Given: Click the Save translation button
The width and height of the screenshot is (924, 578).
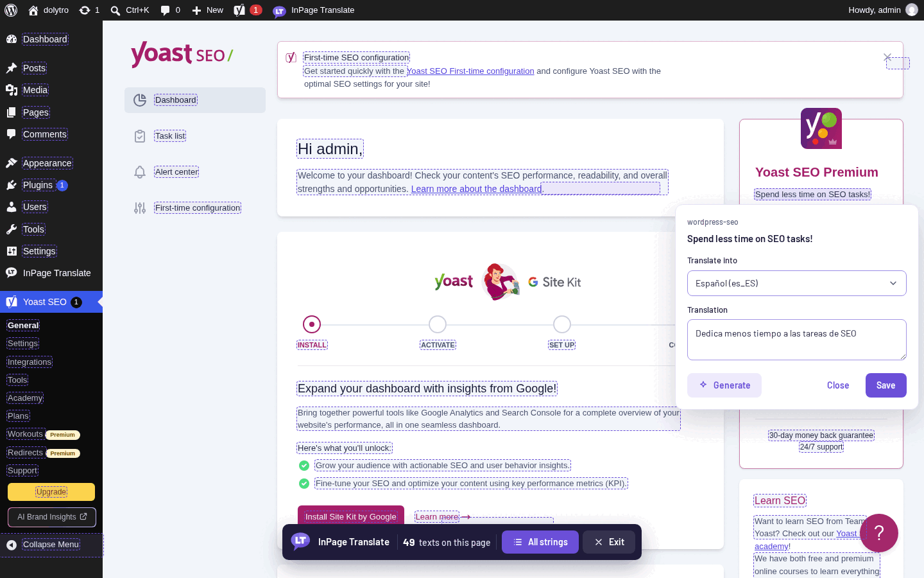Looking at the screenshot, I should [886, 385].
